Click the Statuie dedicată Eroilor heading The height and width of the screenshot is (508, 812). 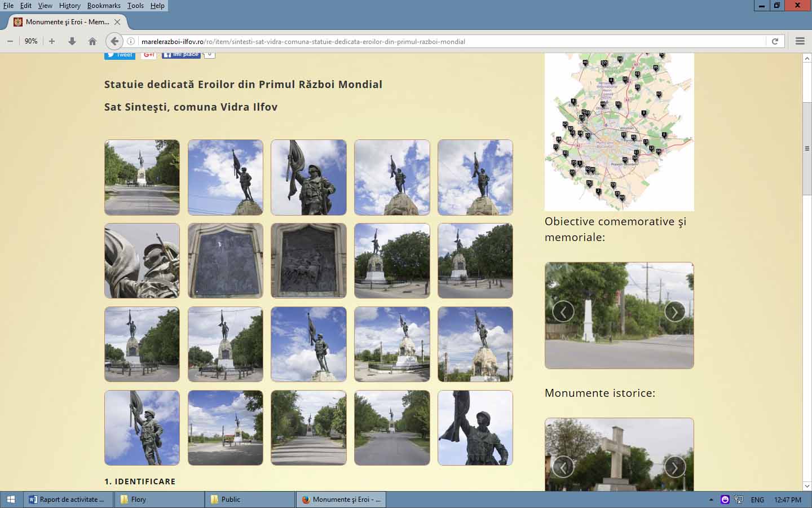coord(243,84)
